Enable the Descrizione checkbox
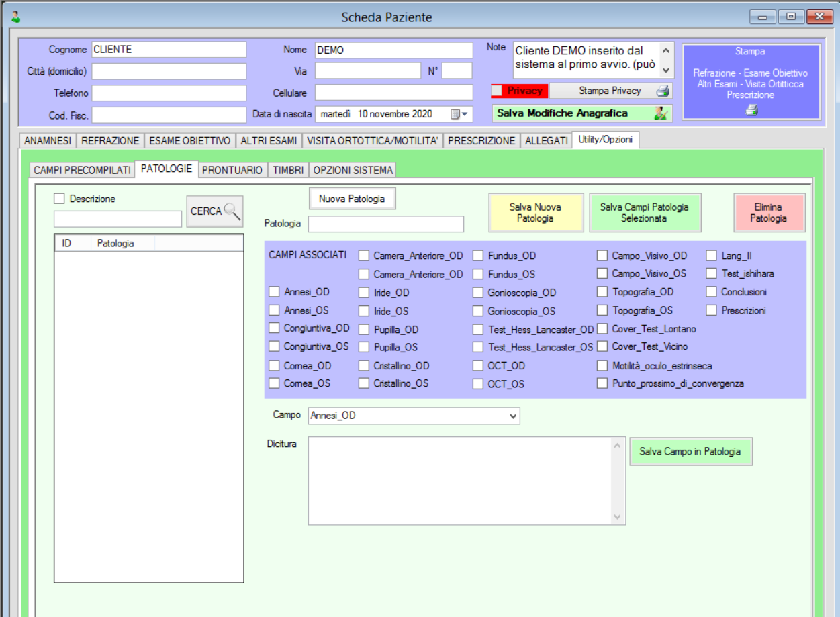The image size is (840, 617). coord(59,199)
